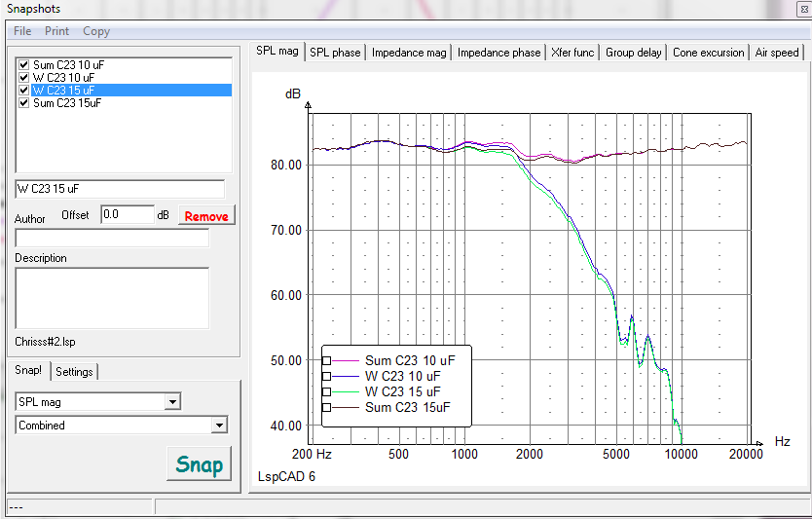Click the snapshot name field W C23 15 uF
This screenshot has width=812, height=519.
point(120,189)
